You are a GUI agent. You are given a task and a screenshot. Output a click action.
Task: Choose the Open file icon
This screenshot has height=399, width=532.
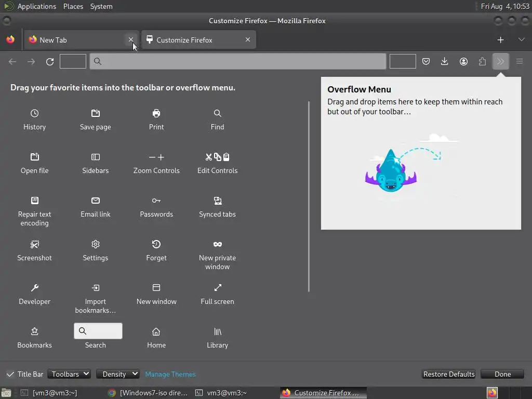click(35, 157)
